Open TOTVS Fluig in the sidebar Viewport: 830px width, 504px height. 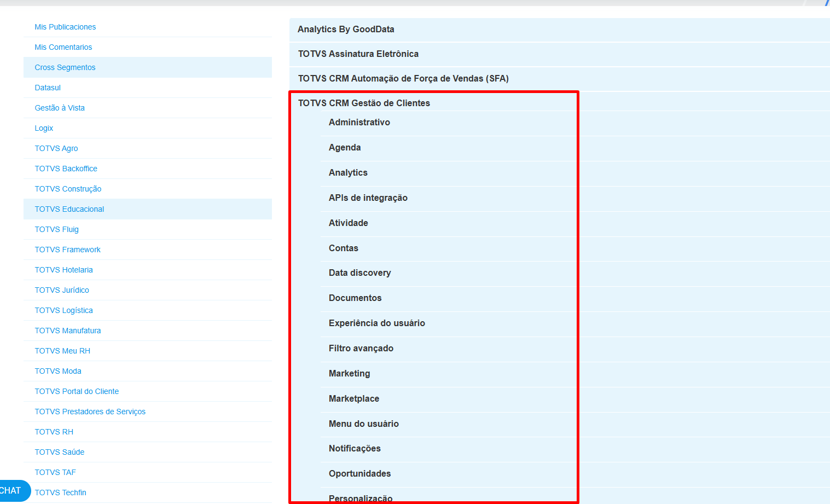click(57, 229)
